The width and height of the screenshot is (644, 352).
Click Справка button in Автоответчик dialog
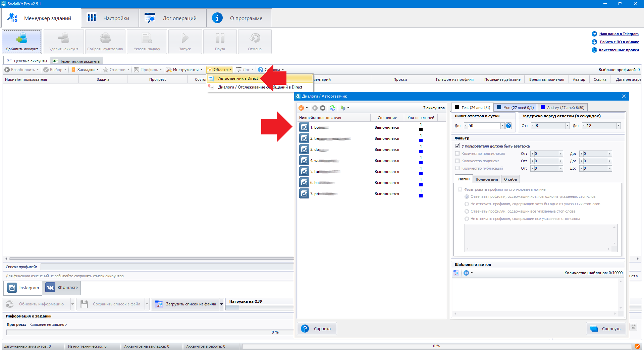pyautogui.click(x=317, y=329)
